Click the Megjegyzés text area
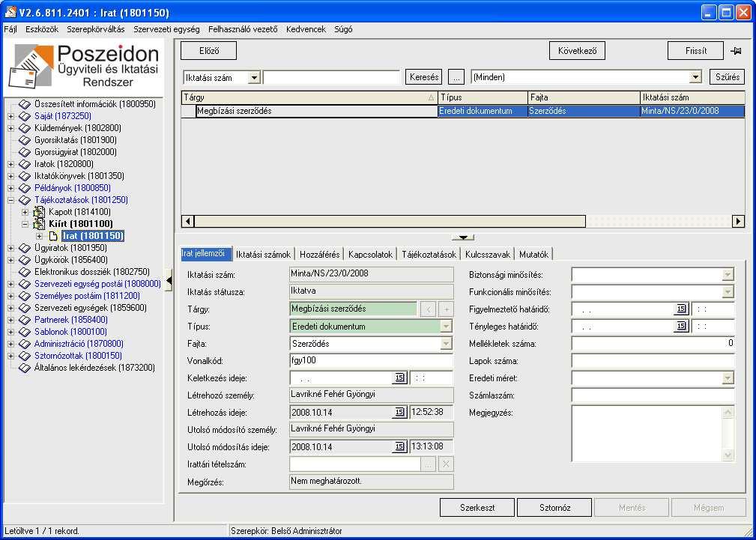 coord(648,434)
